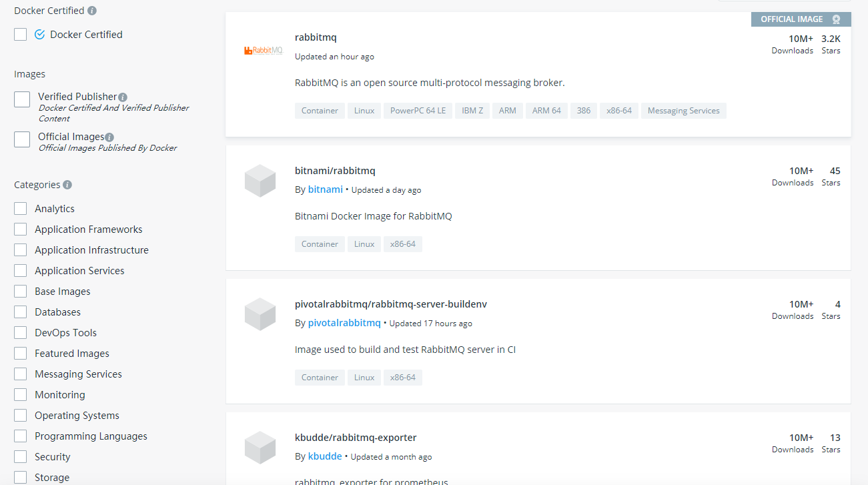Click the Categories section heading
This screenshot has width=868, height=485.
pyautogui.click(x=37, y=185)
